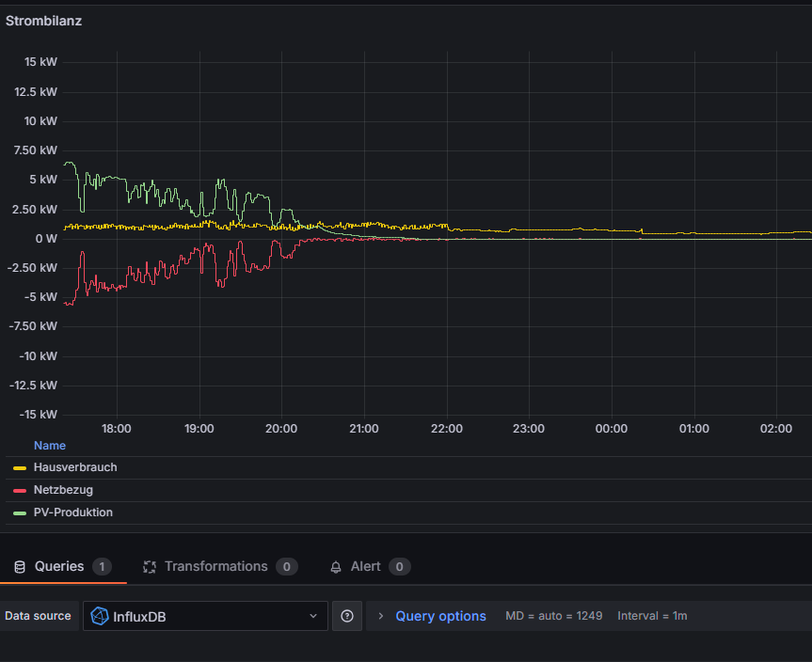Click the yellow Hausverbrauch series color marker
The width and height of the screenshot is (812, 662).
tap(20, 467)
